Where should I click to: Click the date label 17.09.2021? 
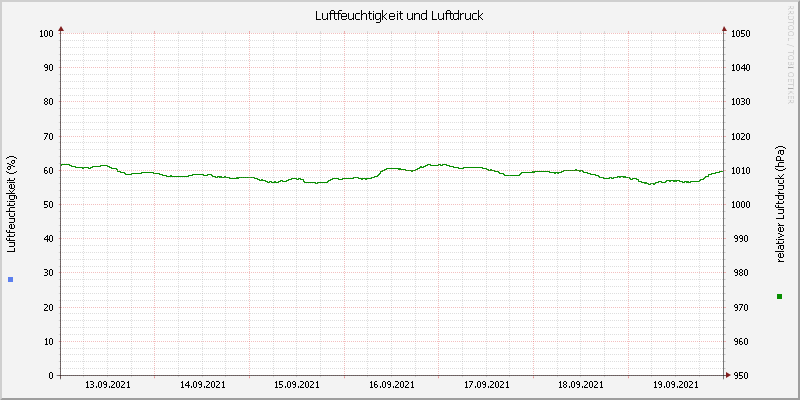(487, 385)
